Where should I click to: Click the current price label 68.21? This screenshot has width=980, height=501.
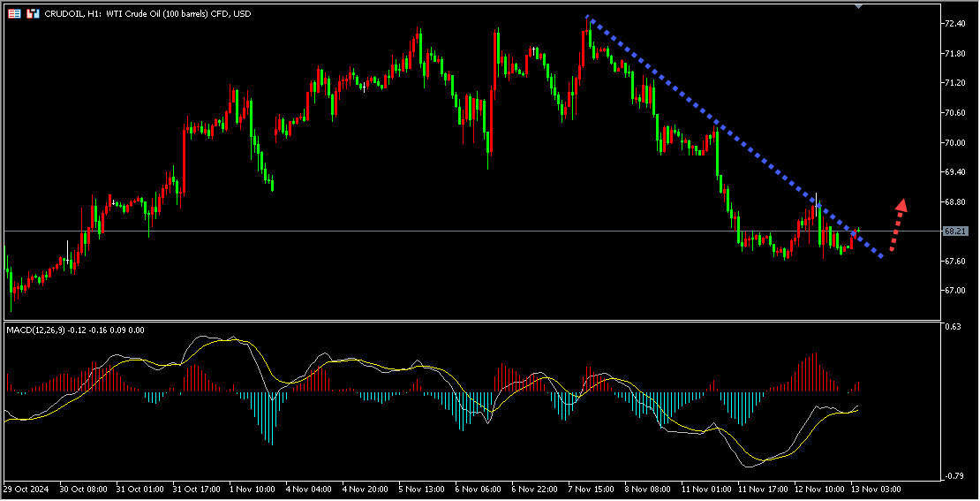click(954, 232)
